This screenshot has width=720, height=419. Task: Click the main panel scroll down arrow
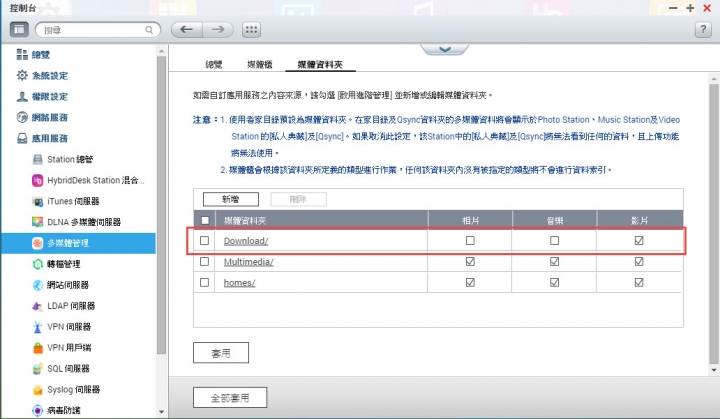point(714,370)
